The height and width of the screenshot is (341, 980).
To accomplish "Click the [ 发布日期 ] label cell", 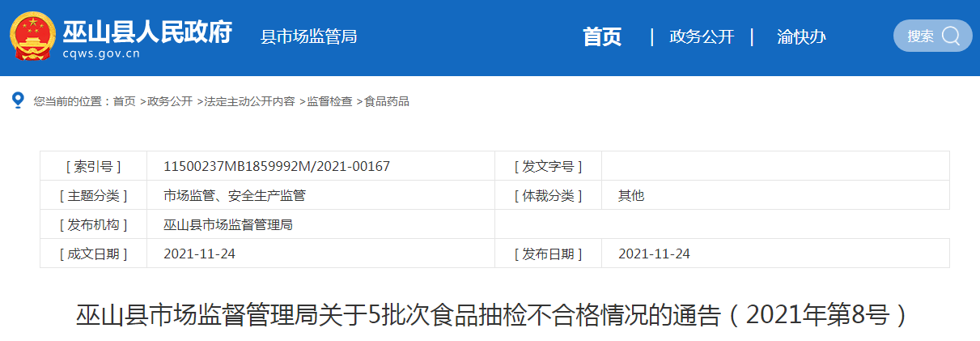I will point(548,254).
